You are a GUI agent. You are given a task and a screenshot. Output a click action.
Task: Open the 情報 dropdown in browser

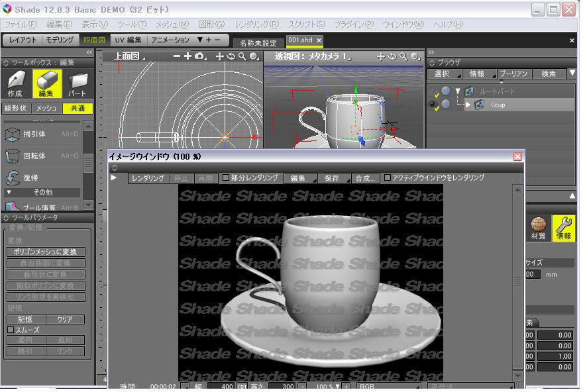(479, 73)
